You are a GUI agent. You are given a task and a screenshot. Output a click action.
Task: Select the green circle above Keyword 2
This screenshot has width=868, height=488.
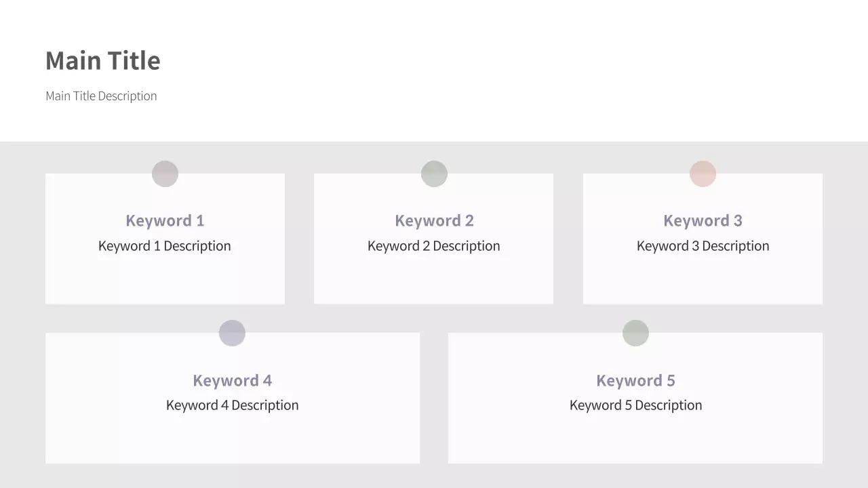[x=434, y=174]
